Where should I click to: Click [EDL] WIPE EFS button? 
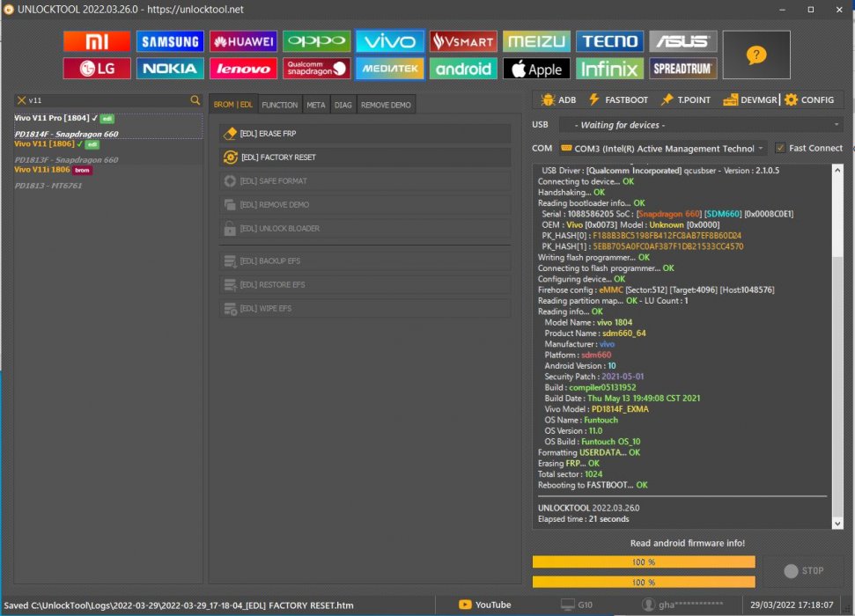(365, 309)
